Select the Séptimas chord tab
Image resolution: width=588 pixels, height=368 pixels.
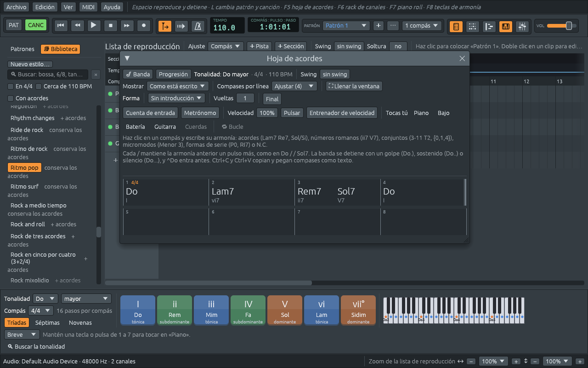(x=47, y=323)
